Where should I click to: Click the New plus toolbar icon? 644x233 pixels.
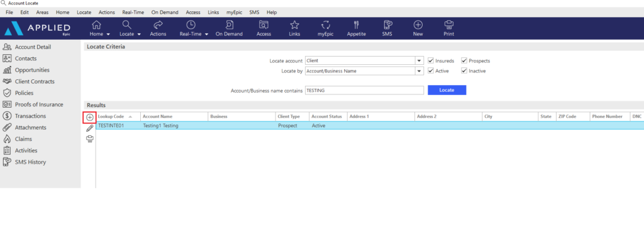418,25
